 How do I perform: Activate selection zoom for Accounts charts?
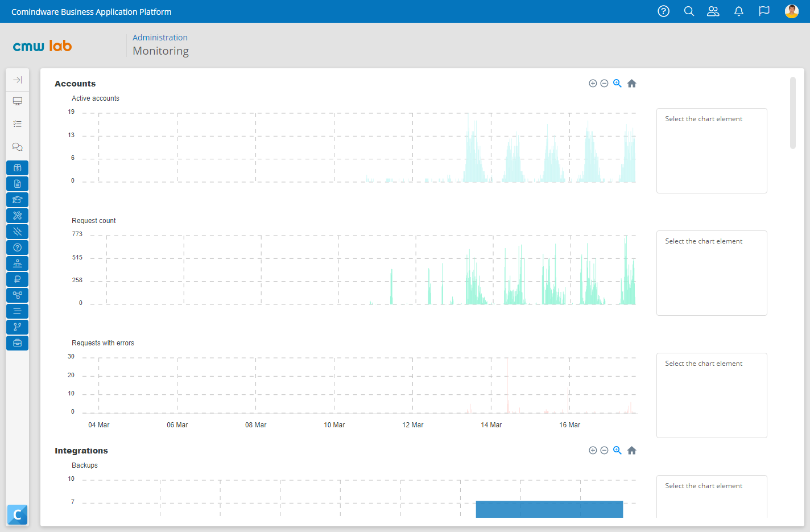click(617, 84)
